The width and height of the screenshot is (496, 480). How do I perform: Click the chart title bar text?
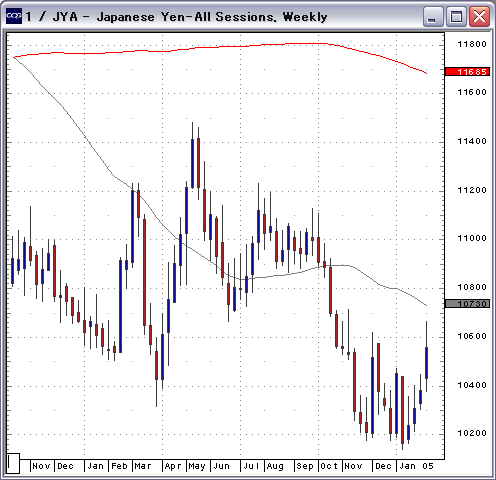tap(176, 17)
